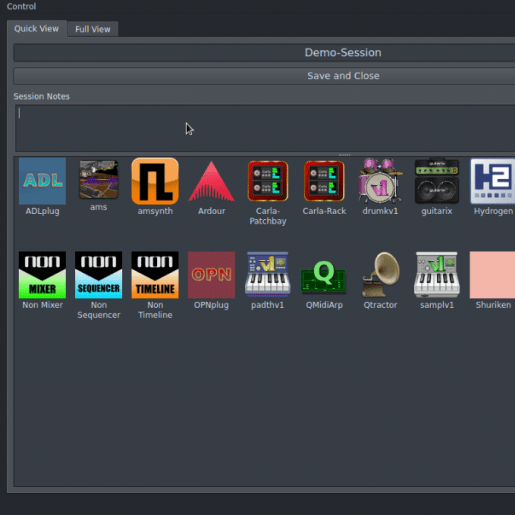Select the Quick View tab
Image resolution: width=515 pixels, height=515 pixels.
(37, 29)
